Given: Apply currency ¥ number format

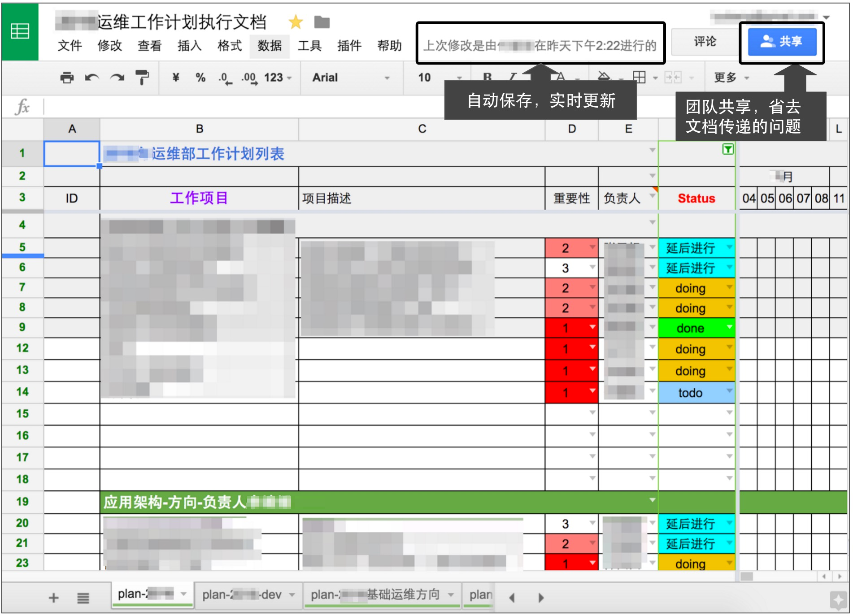Looking at the screenshot, I should [176, 78].
